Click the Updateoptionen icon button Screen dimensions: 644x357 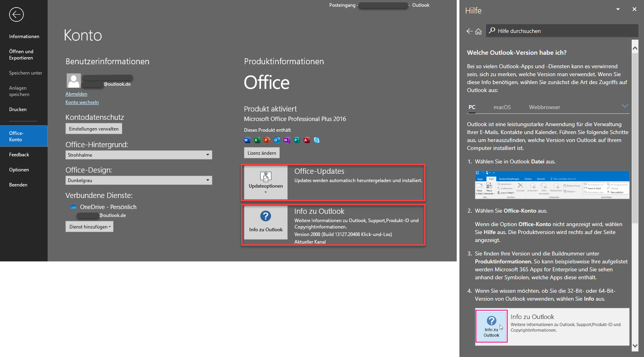[x=265, y=182]
